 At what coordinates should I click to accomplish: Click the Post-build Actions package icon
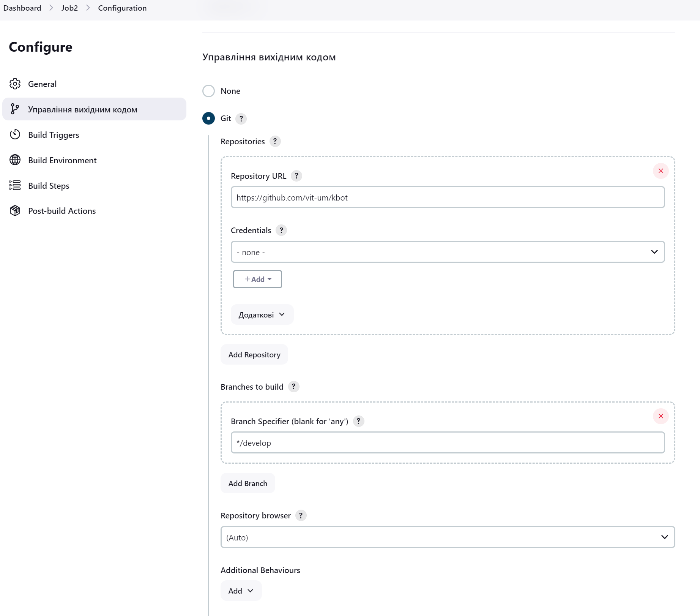(15, 211)
